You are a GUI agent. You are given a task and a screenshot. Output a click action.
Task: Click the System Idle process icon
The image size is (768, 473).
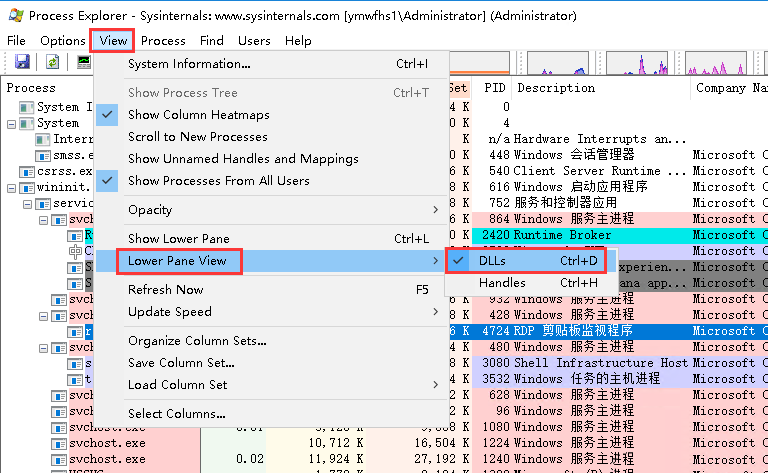[x=27, y=107]
